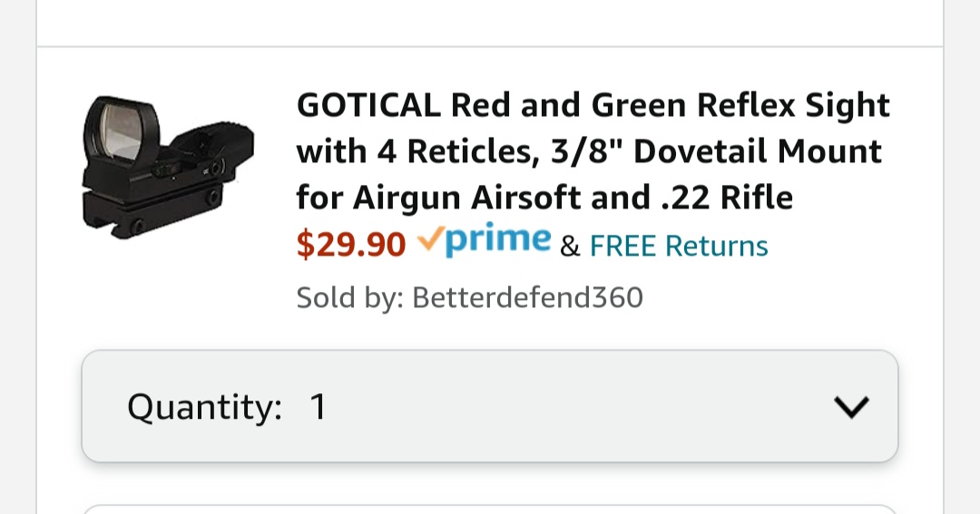Click the Betterdefend360 seller name
980x514 pixels.
[x=527, y=297]
